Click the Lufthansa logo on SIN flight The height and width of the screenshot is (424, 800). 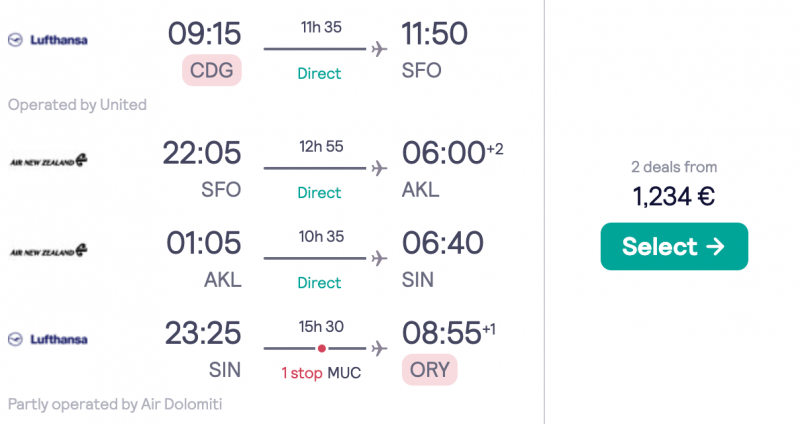point(48,339)
